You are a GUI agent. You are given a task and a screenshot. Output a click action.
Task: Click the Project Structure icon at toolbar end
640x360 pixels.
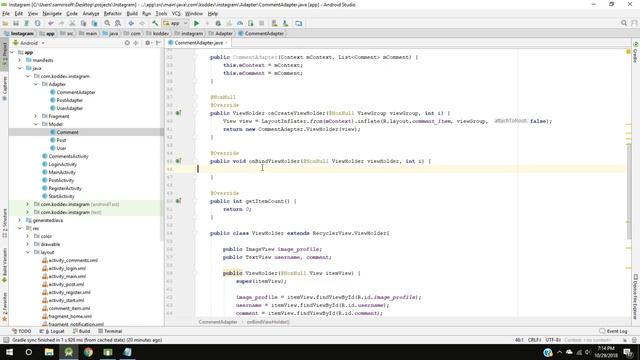click(299, 23)
